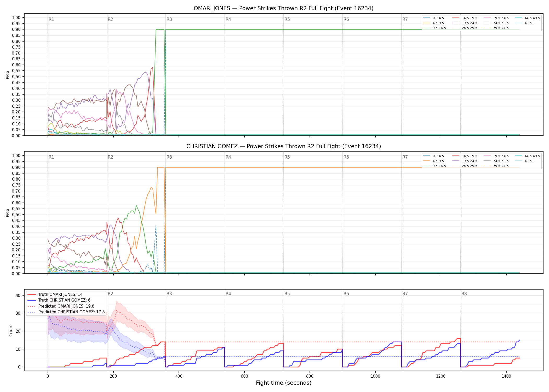The width and height of the screenshot is (549, 392).
Task: Select the 39.5-44.5 legend entry in the Christian Gomez chart
Action: 496,166
